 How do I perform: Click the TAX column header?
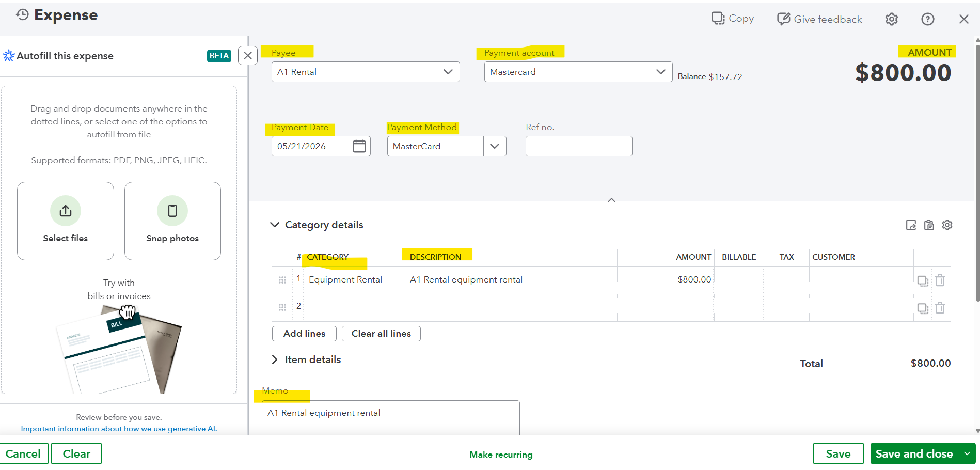pos(786,257)
